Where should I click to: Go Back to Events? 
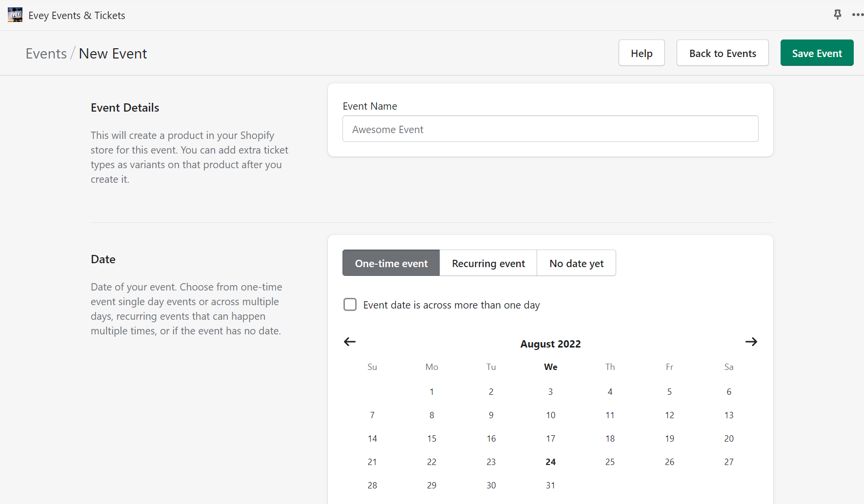point(723,53)
